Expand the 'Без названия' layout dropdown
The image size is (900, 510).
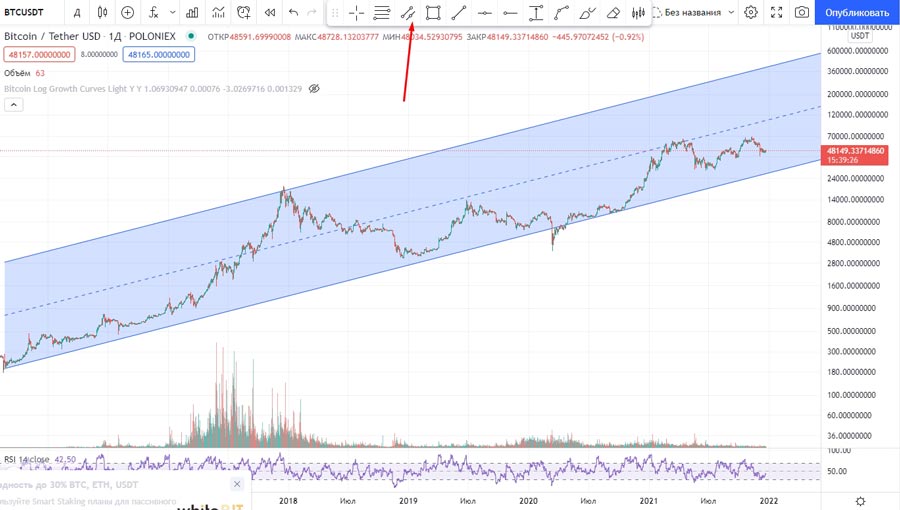tap(730, 13)
